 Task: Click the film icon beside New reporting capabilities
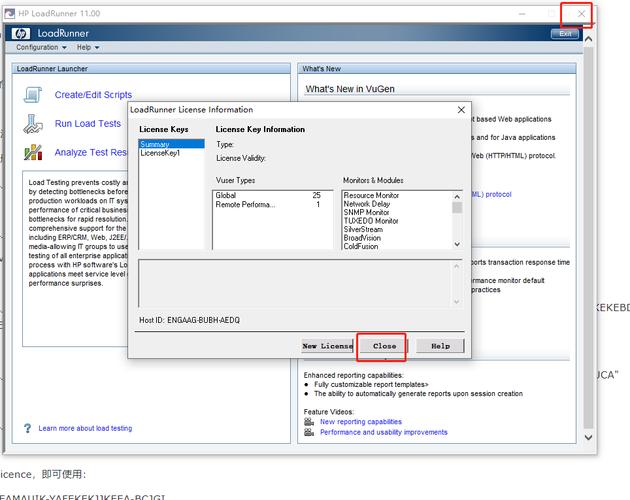pyautogui.click(x=310, y=422)
